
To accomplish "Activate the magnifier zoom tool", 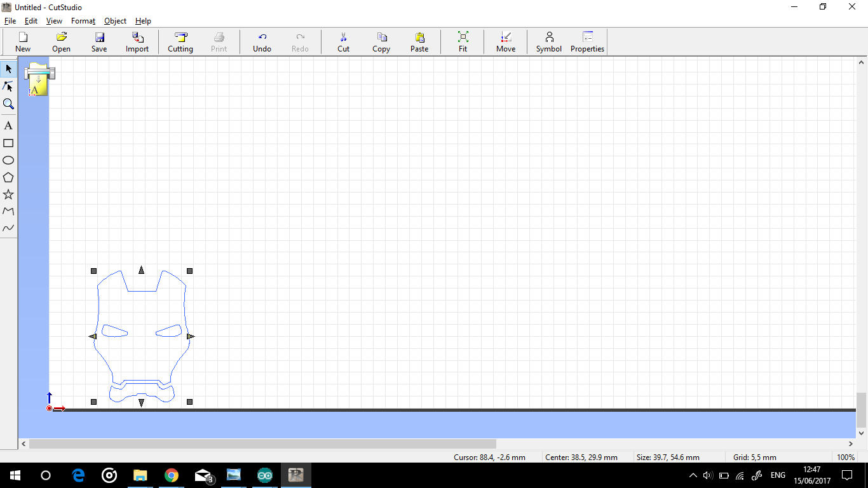I will click(8, 104).
